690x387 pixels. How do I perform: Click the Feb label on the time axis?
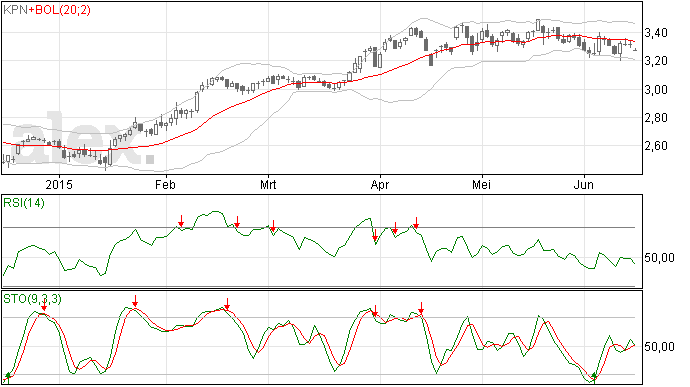[x=165, y=184]
